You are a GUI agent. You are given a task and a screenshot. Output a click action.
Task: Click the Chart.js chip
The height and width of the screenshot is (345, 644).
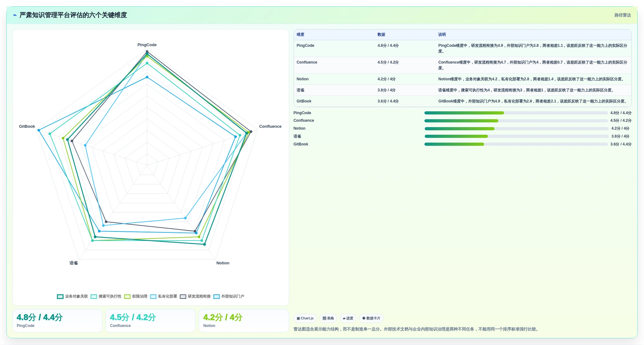click(305, 318)
